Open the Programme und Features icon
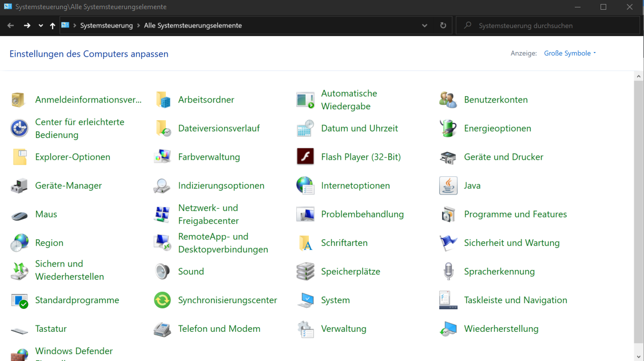Image resolution: width=644 pixels, height=361 pixels. tap(448, 215)
